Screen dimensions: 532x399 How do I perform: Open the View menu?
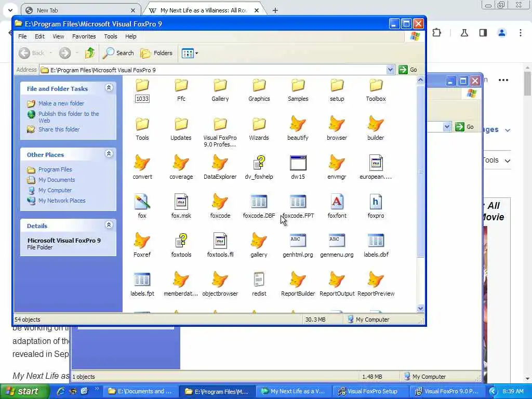pos(58,36)
